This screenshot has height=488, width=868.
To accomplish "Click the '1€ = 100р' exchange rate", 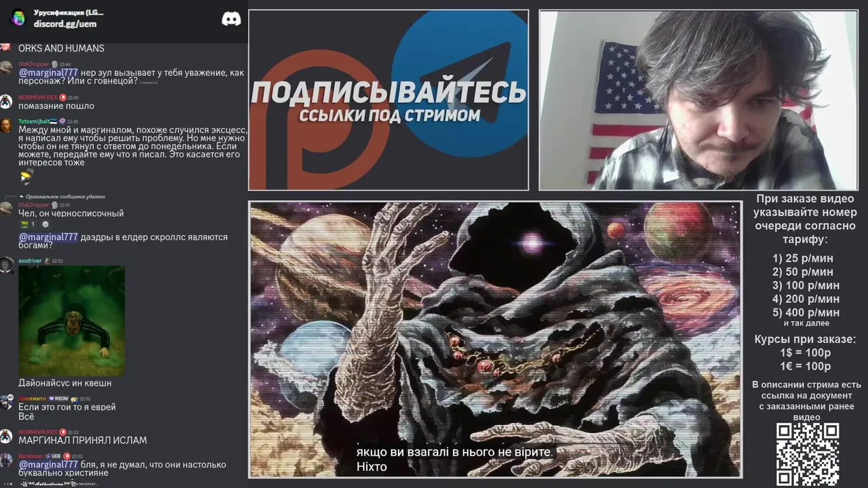I will (x=806, y=367).
